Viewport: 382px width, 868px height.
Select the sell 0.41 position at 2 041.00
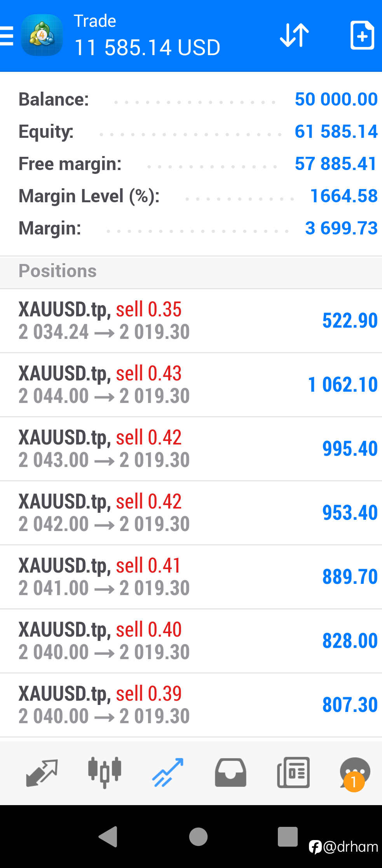[x=191, y=577]
